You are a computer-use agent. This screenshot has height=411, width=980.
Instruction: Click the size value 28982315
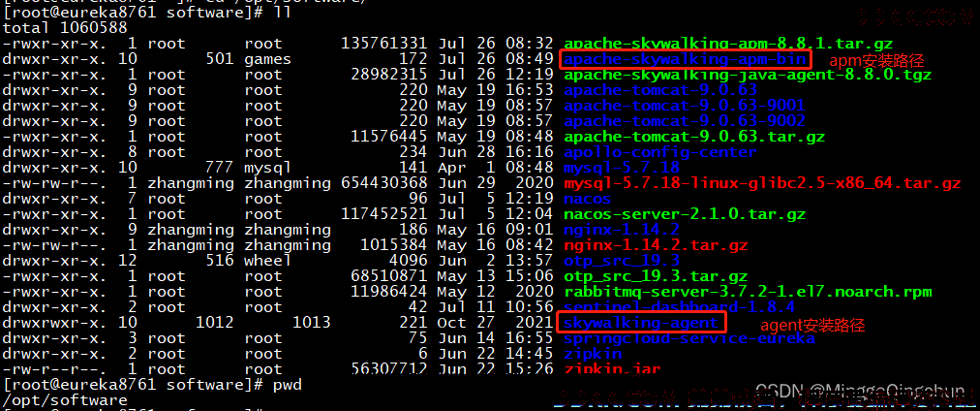click(x=388, y=75)
